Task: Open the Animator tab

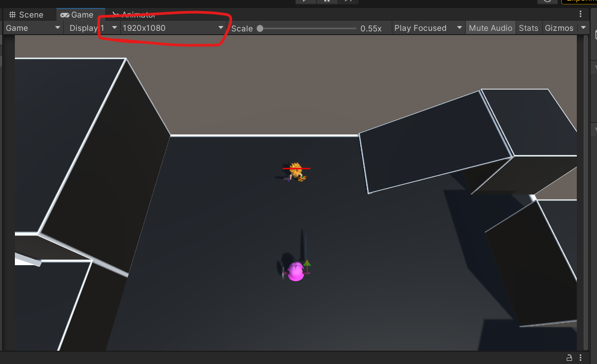Action: [134, 15]
